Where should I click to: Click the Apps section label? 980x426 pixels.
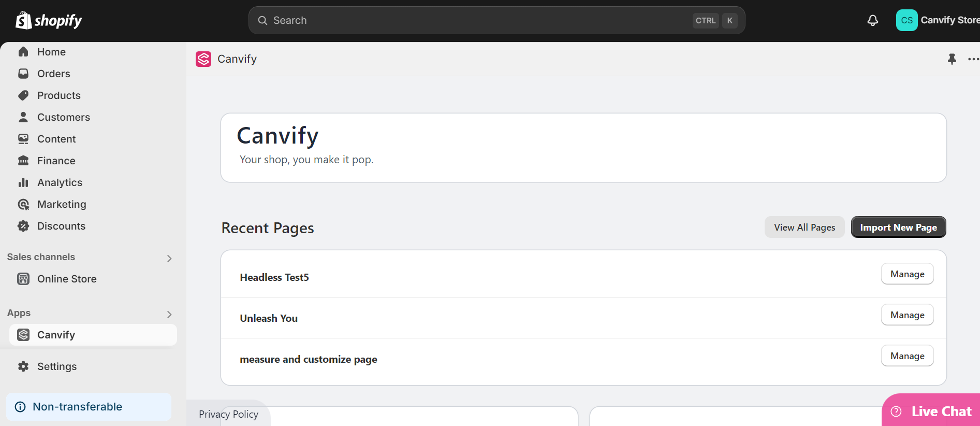[x=19, y=313]
